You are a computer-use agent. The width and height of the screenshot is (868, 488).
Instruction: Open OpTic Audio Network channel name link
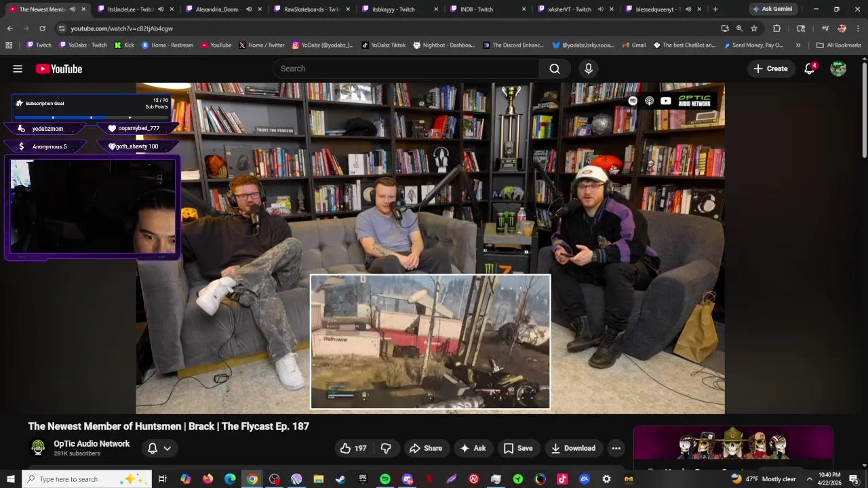pos(92,443)
